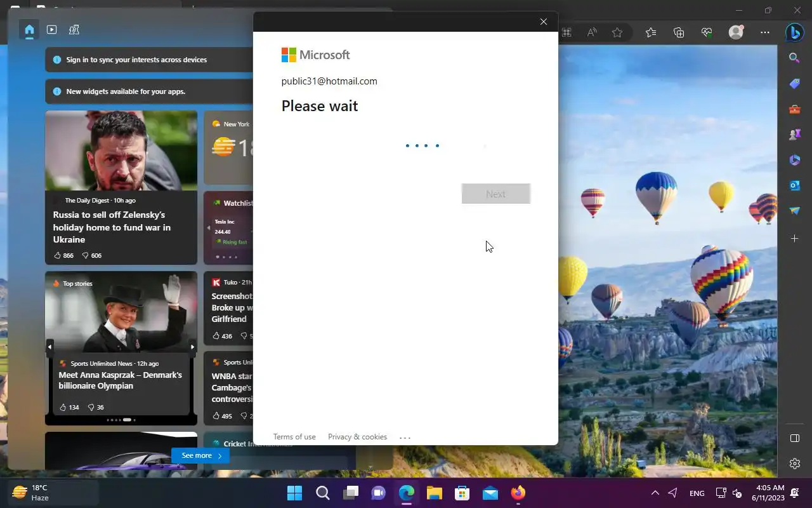Open taskbar Search
812x508 pixels.
pyautogui.click(x=322, y=493)
